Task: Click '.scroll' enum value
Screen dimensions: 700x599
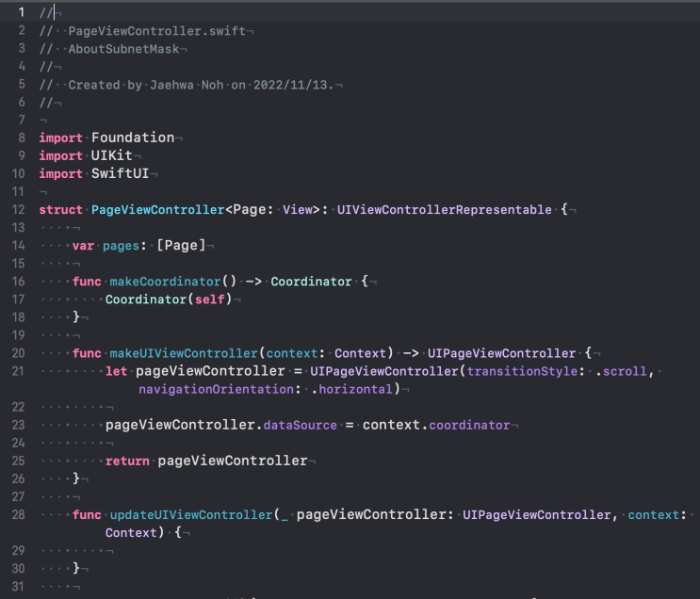Action: click(622, 371)
